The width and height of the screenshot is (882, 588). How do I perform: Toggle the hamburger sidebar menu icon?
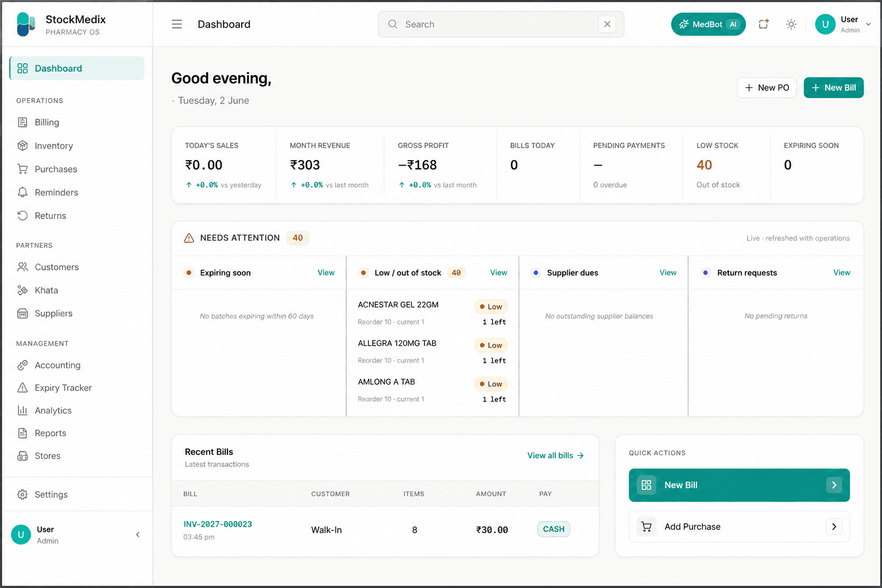[177, 24]
